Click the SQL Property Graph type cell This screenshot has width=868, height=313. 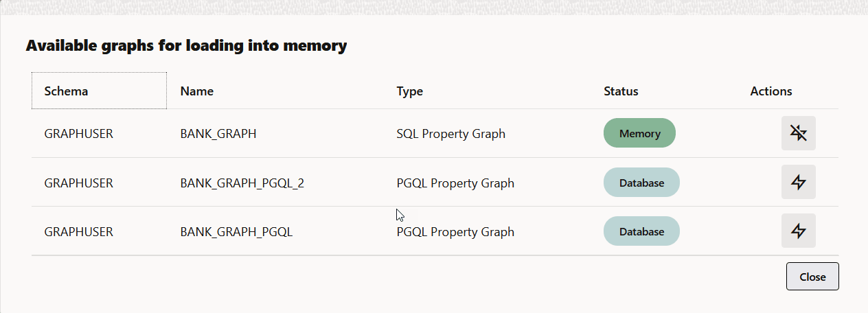click(451, 134)
